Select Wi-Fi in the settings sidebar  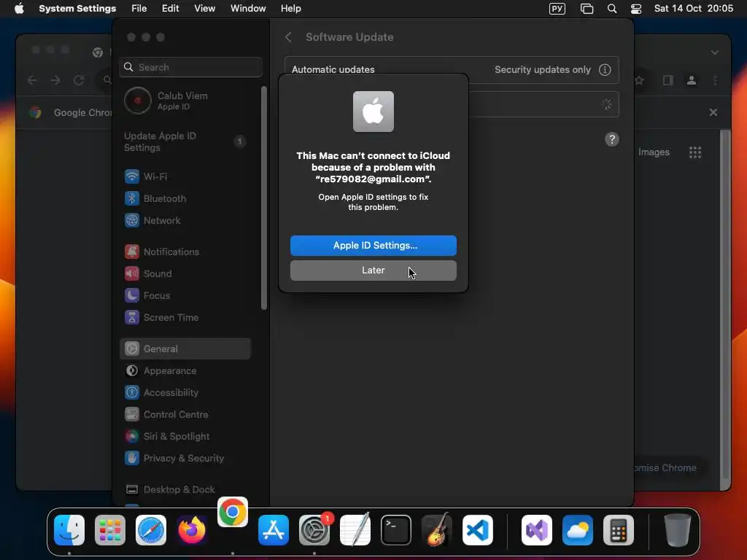tap(185, 176)
